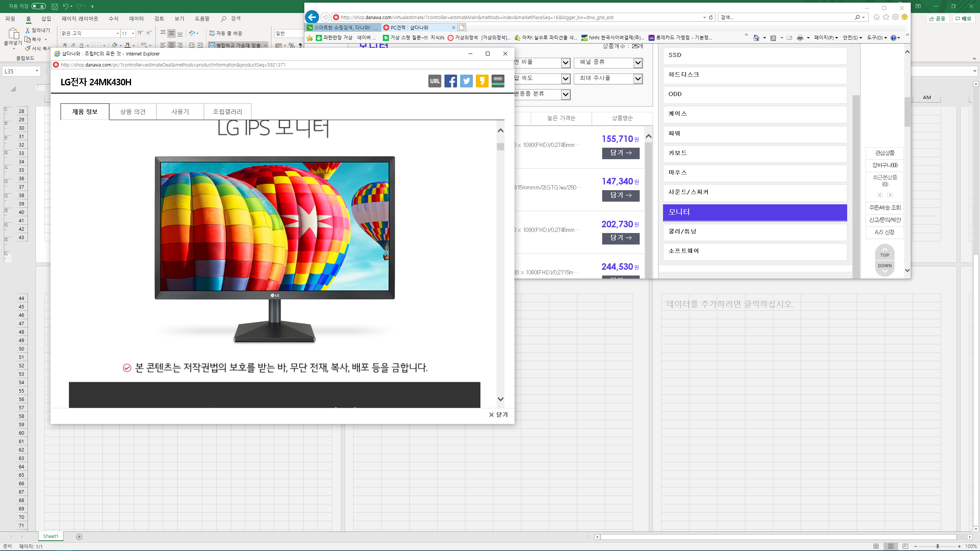
Task: Open the 데이터 ribbon tab
Action: 136,18
